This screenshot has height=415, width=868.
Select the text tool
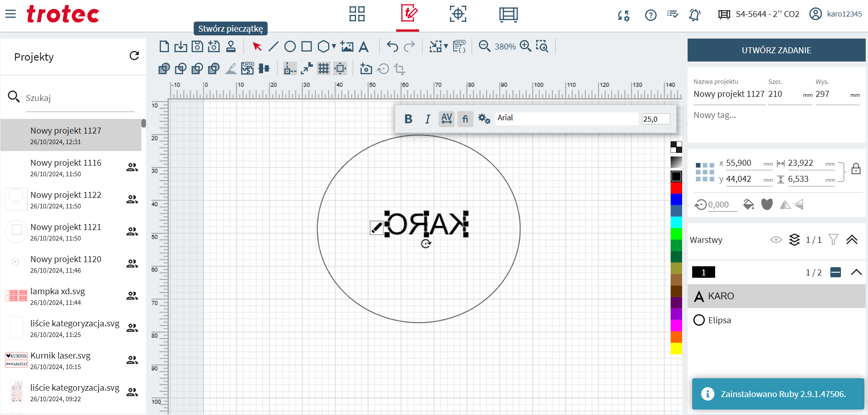(x=364, y=46)
